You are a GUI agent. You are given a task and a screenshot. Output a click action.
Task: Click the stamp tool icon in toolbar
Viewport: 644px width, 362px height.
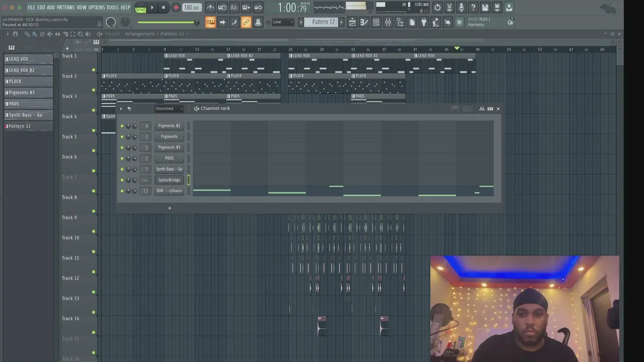(258, 22)
